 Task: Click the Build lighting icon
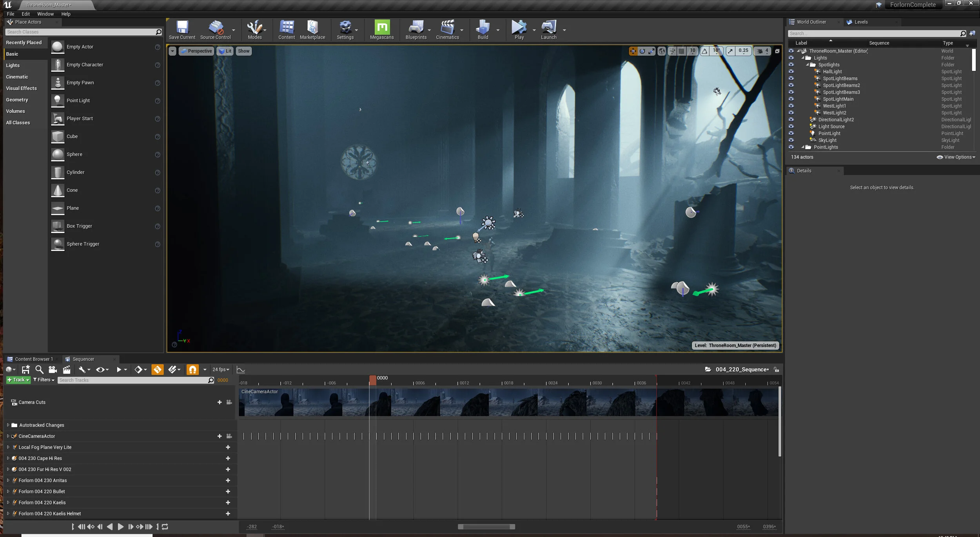point(483,29)
